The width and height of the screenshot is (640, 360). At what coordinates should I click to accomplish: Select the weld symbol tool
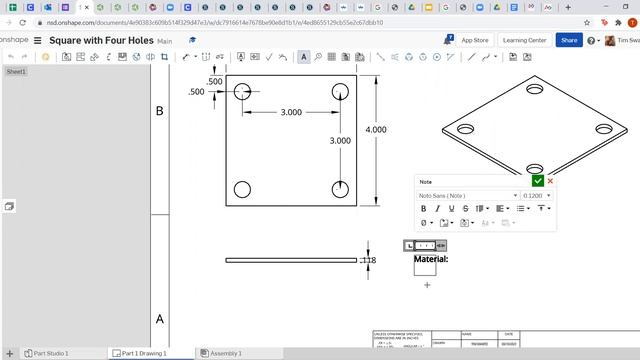tap(283, 57)
